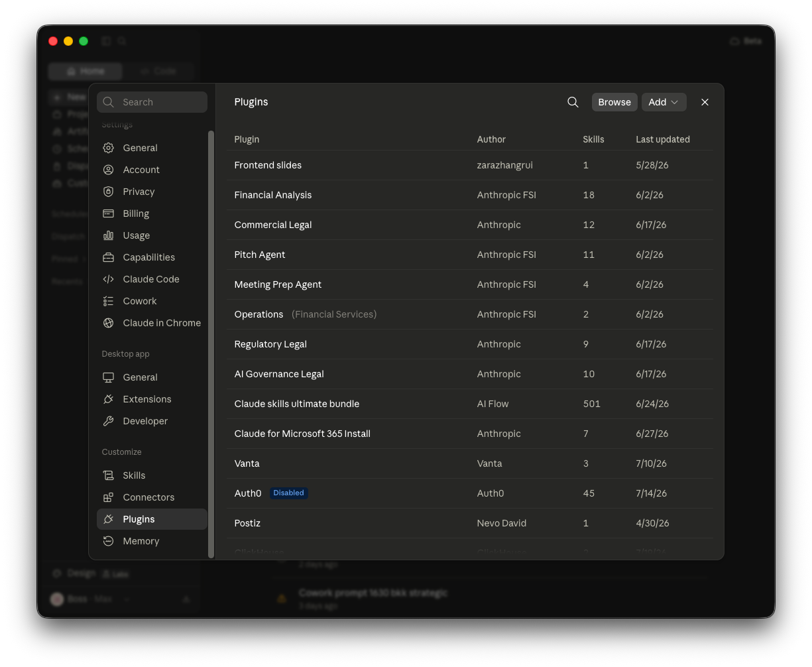This screenshot has width=812, height=667.
Task: Go to Skills customize label
Action: pos(134,475)
